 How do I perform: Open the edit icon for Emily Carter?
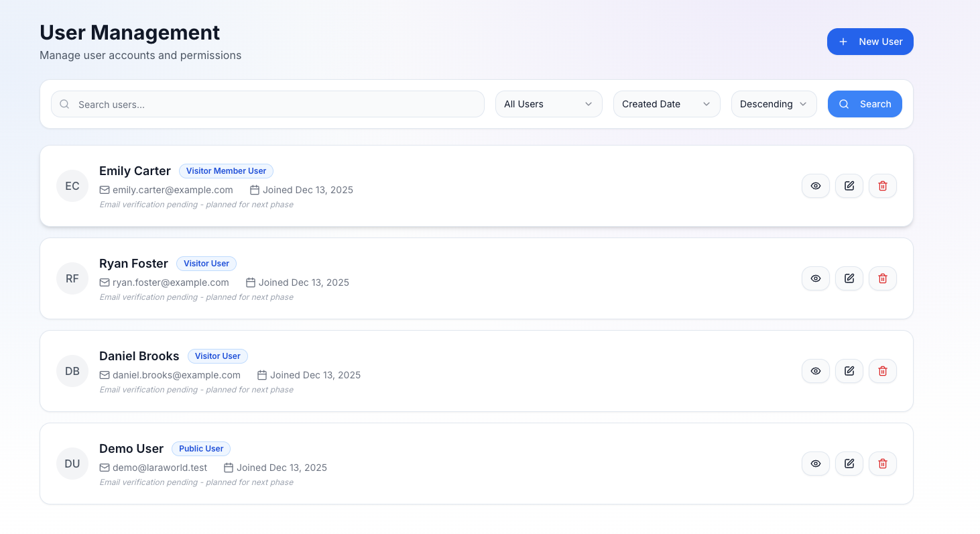click(849, 186)
